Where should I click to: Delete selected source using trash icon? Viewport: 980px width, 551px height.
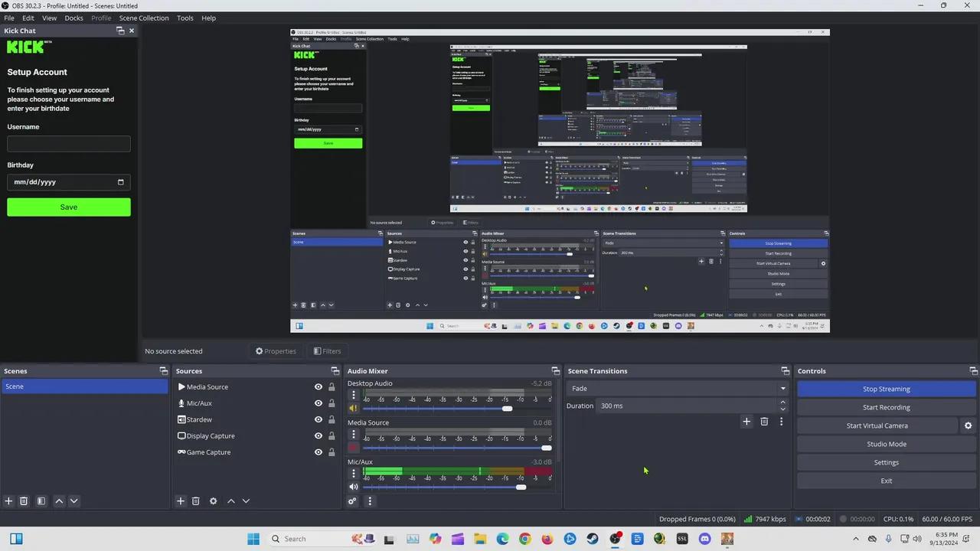[x=195, y=501]
